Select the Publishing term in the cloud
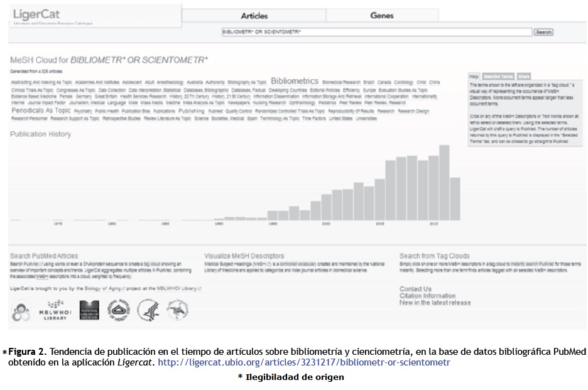The image size is (588, 390). click(x=192, y=111)
